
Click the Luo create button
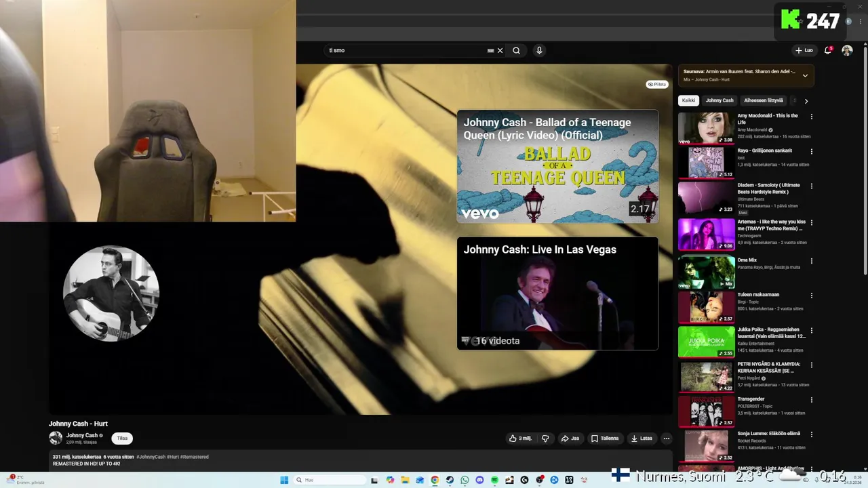point(804,50)
